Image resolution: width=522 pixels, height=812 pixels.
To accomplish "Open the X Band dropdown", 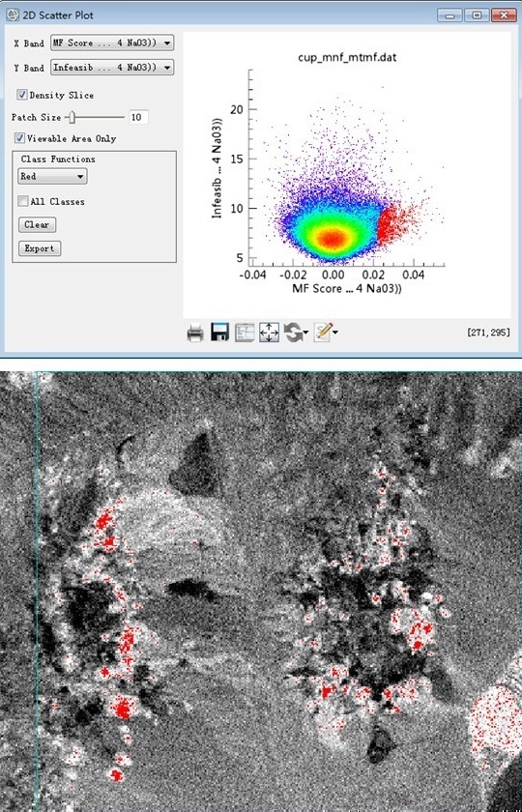I will tap(112, 43).
